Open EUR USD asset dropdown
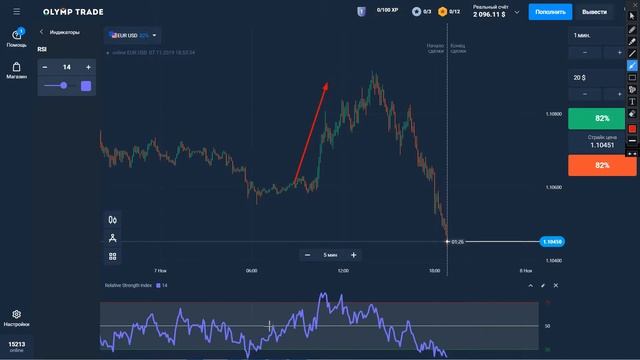The image size is (640, 360). click(133, 36)
